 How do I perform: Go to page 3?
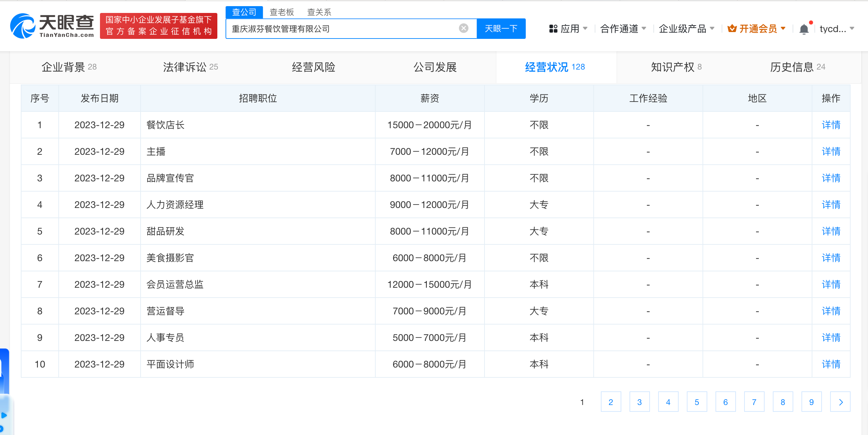click(639, 402)
